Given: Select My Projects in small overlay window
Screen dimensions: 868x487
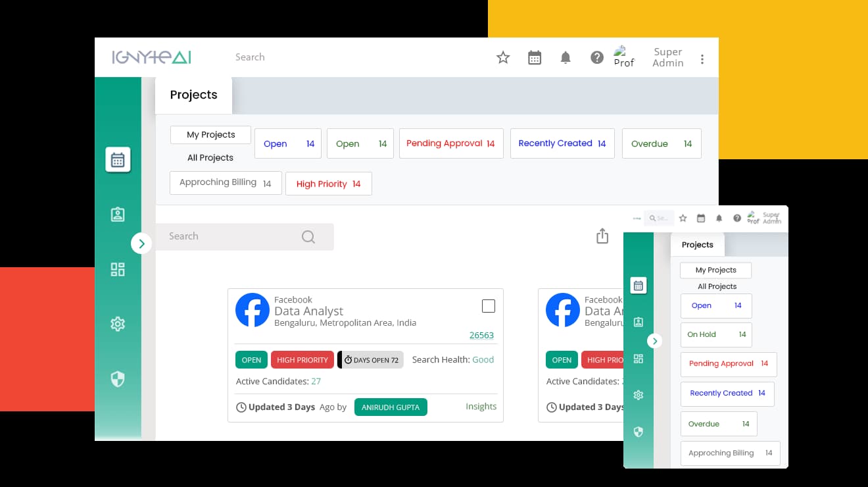Looking at the screenshot, I should pos(715,270).
